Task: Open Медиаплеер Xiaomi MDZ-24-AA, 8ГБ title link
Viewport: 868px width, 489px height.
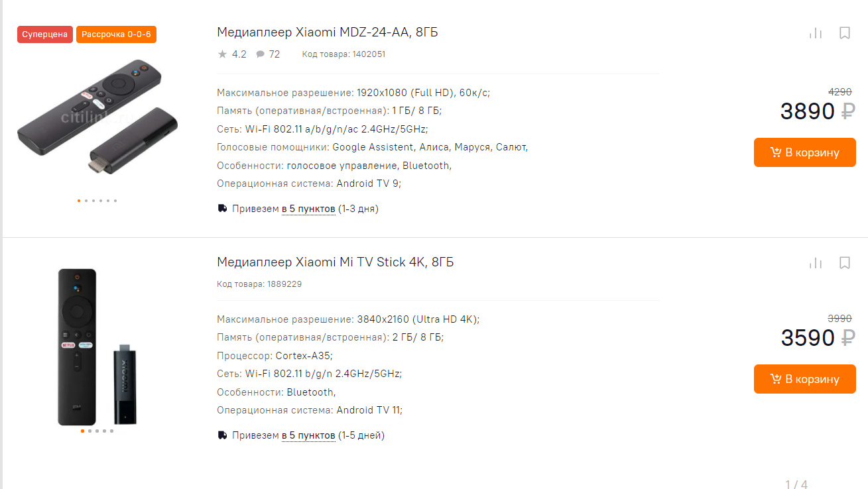Action: (x=328, y=32)
